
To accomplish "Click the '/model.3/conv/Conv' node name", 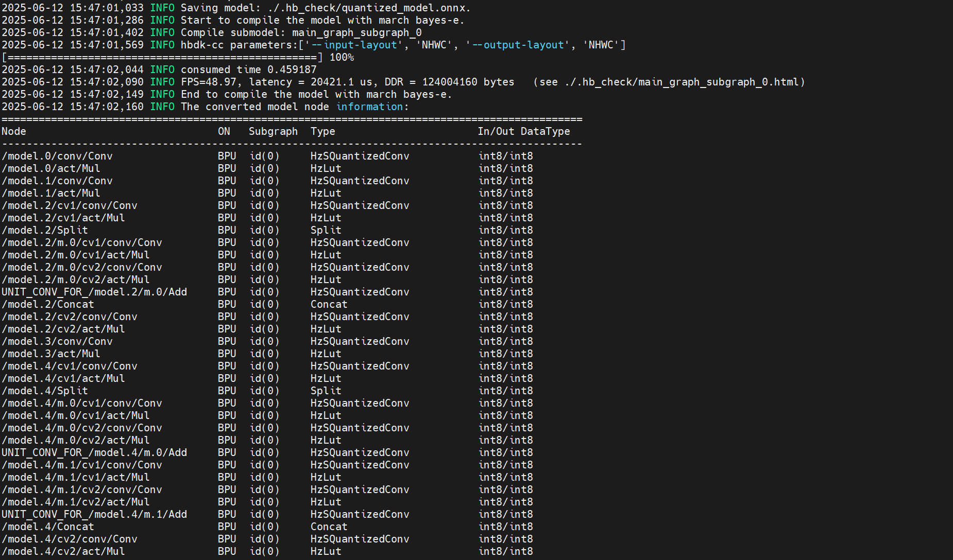I will click(57, 341).
